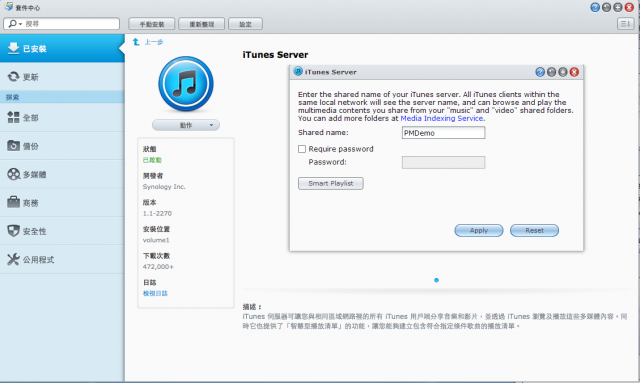This screenshot has width=640, height=383.
Task: Click the iTunes Server dialog title icon
Action: (298, 71)
